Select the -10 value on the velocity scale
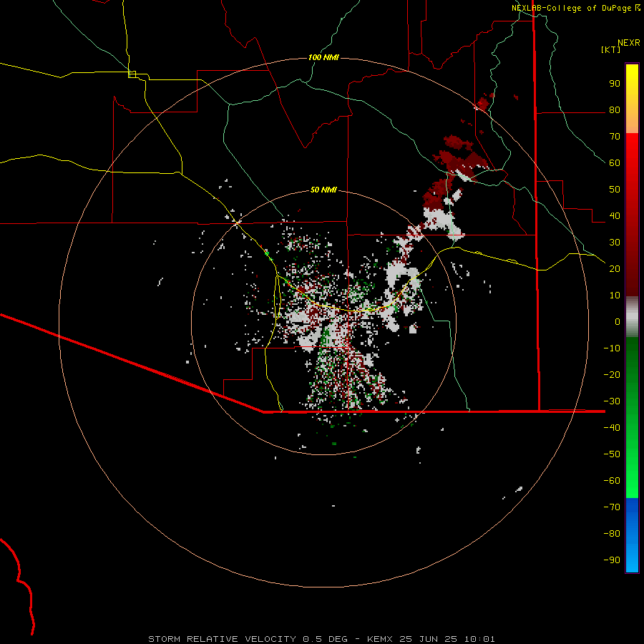The width and height of the screenshot is (644, 644). click(x=612, y=348)
